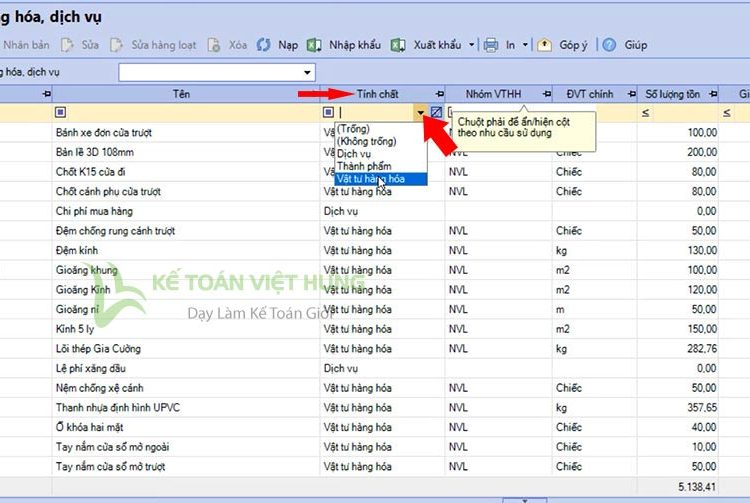Open the Xuất khẩu dropdown arrow
This screenshot has width=750, height=503.
[x=472, y=45]
